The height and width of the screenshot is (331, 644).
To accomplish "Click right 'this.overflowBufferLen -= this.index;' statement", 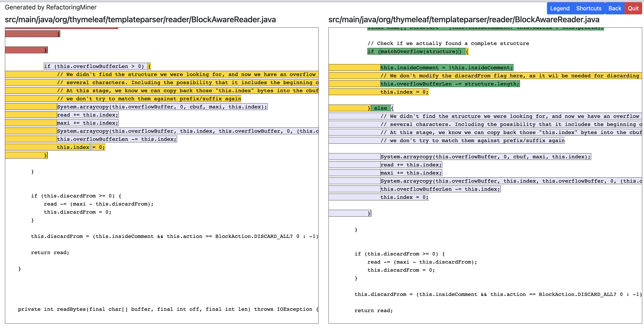I will coord(440,189).
